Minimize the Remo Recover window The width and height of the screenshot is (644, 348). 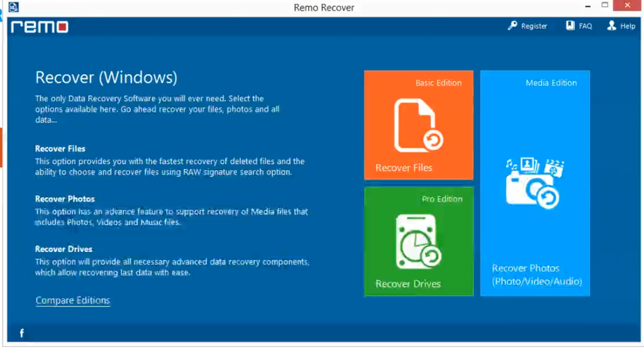pyautogui.click(x=587, y=6)
